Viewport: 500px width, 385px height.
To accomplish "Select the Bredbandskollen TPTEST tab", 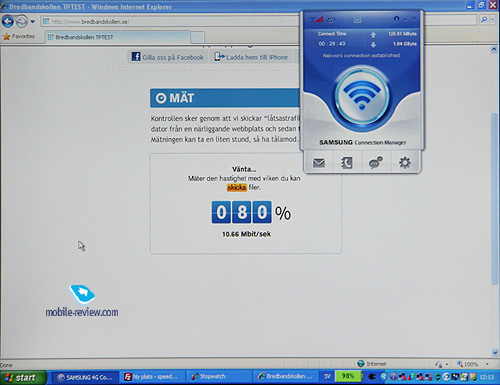I will point(117,37).
